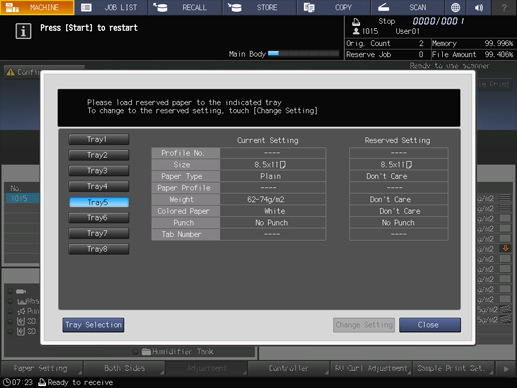Click the information icon beside restart message
517x388 pixels.
(23, 31)
